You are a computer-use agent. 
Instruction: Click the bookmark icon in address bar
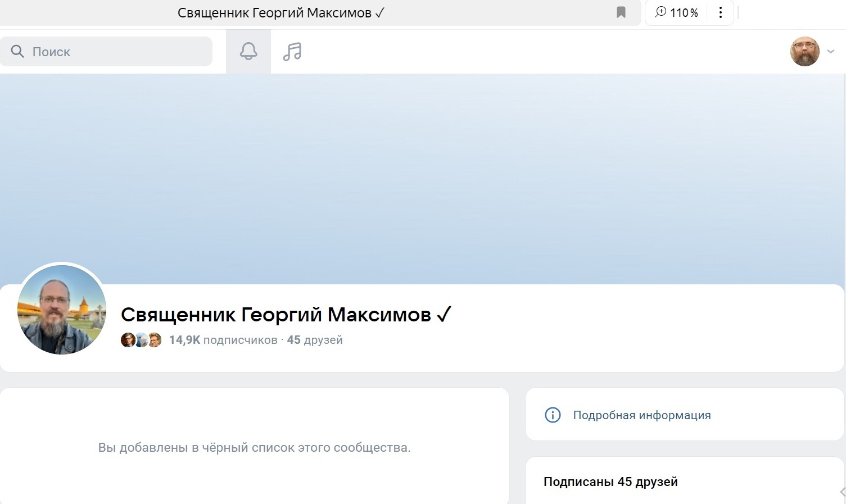click(621, 12)
